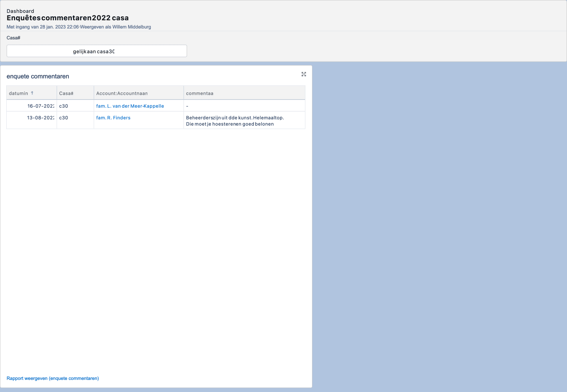Select the date cell 13-08-2022
The width and height of the screenshot is (567, 392).
32,120
